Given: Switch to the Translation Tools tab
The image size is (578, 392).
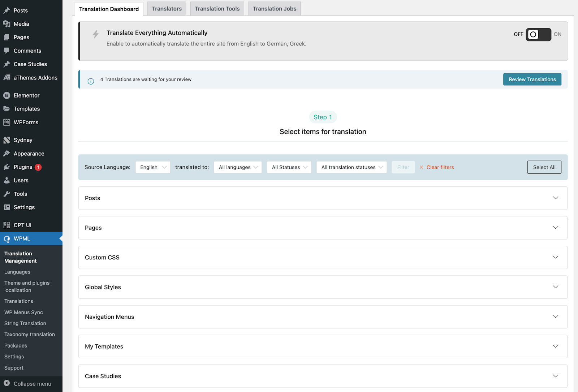Looking at the screenshot, I should point(217,9).
